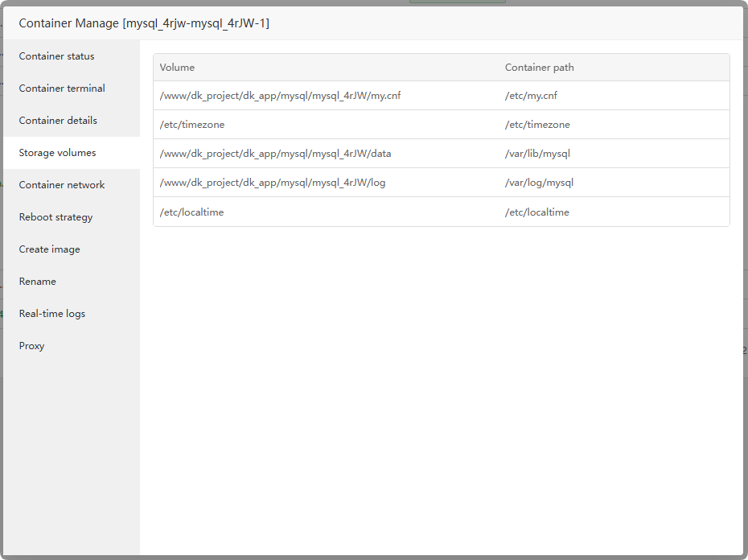Click the Container path column header

pyautogui.click(x=539, y=68)
